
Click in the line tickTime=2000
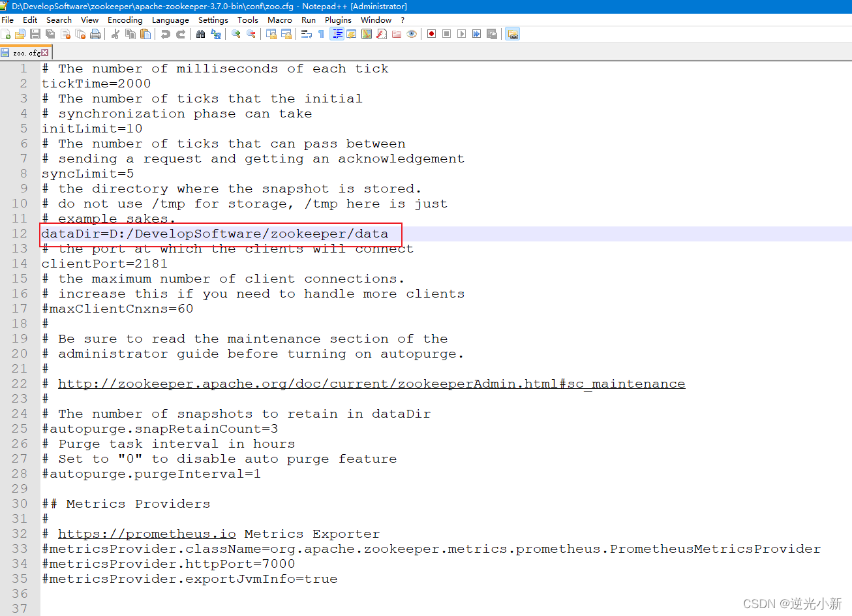point(96,84)
